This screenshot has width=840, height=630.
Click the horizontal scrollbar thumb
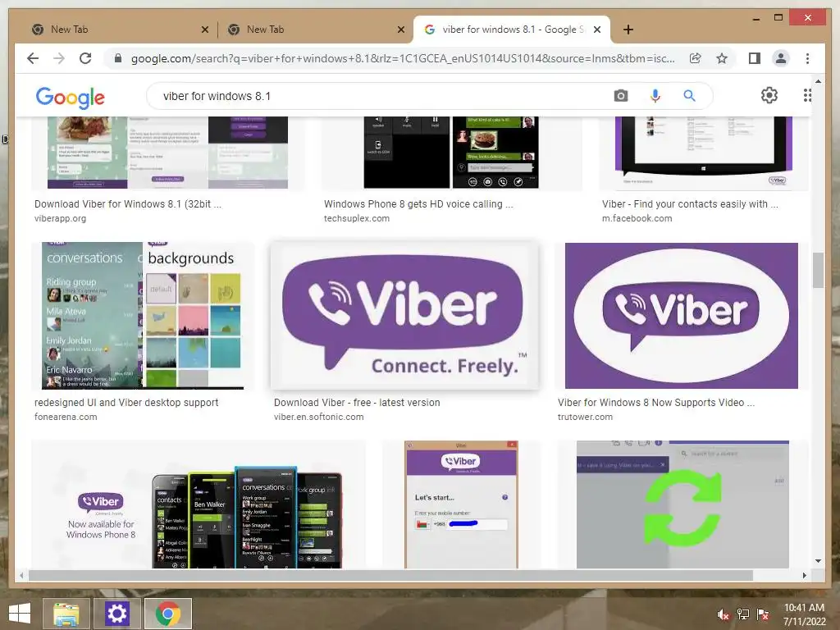pyautogui.click(x=390, y=575)
